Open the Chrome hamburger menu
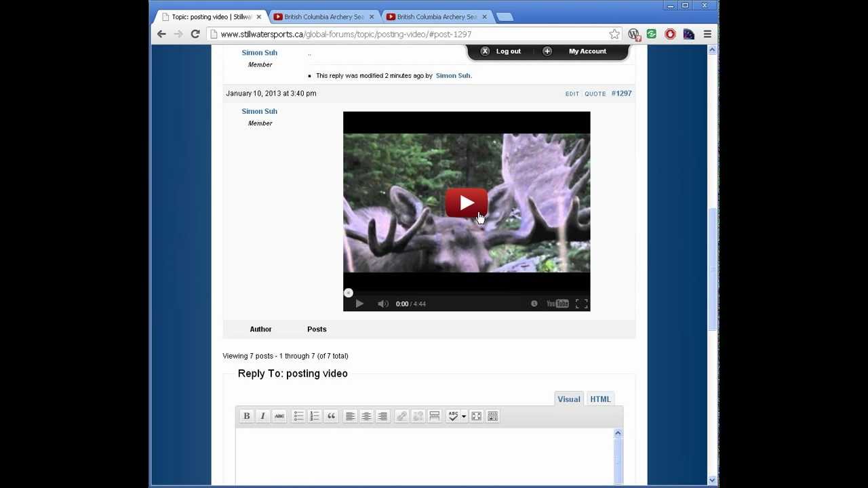 click(x=707, y=34)
